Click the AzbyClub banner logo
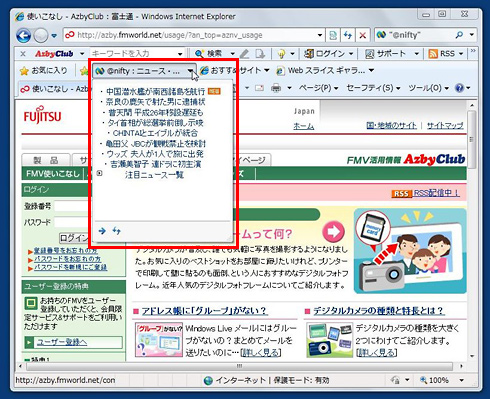The width and height of the screenshot is (490, 399). click(x=434, y=159)
